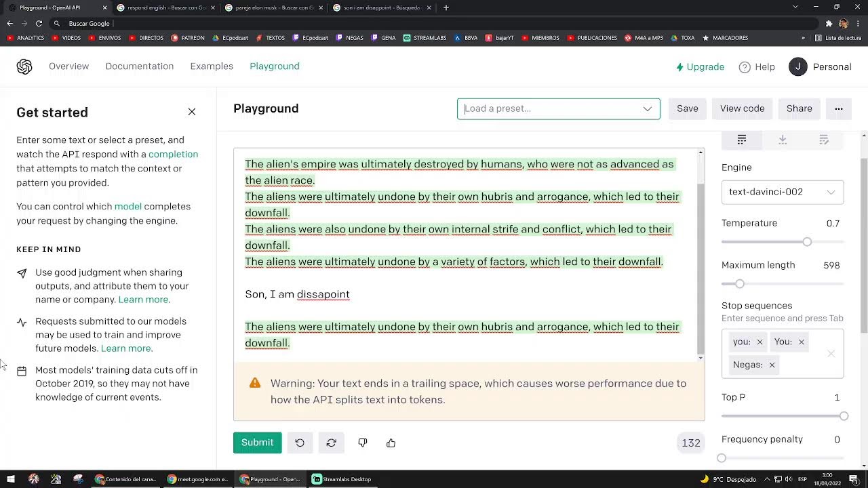Switch to 'respond english' browser tab
This screenshot has height=488, width=868.
[x=164, y=7]
